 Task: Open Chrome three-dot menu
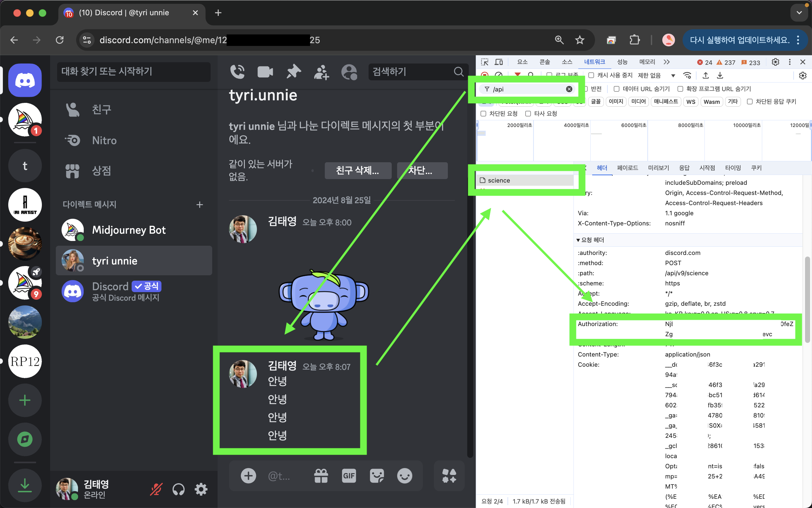coord(798,40)
